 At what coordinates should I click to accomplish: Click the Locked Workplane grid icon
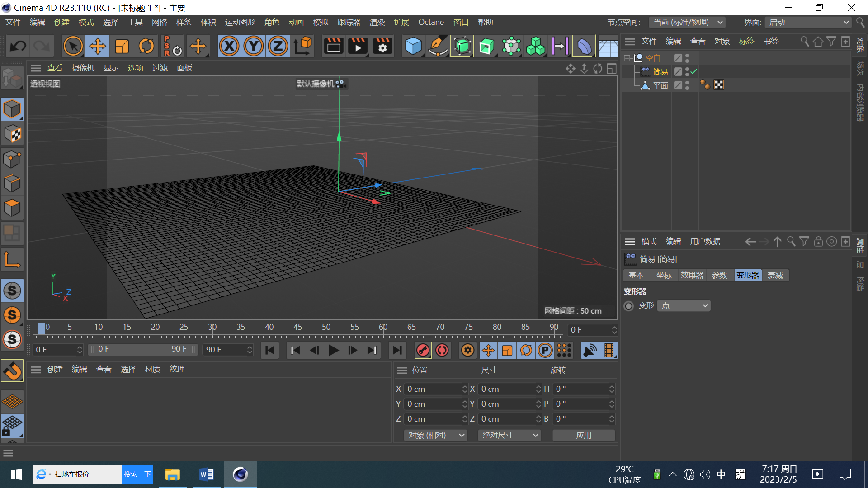pyautogui.click(x=12, y=426)
